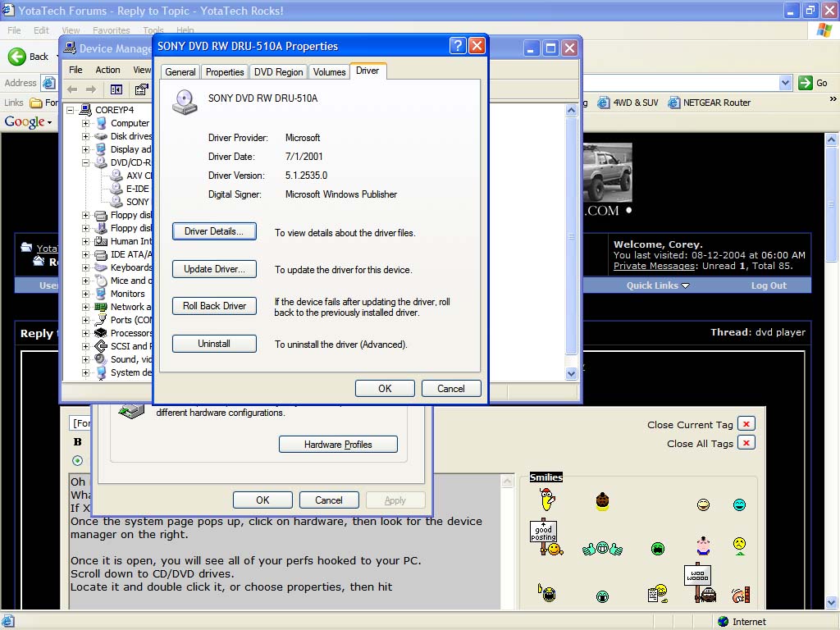Expand the Keyboards node
The height and width of the screenshot is (630, 840).
(x=85, y=267)
